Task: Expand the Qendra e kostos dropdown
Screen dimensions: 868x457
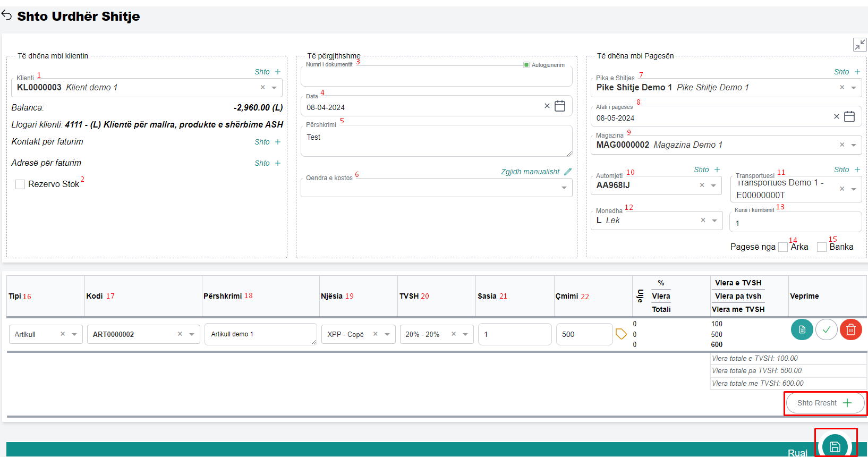Action: point(564,188)
